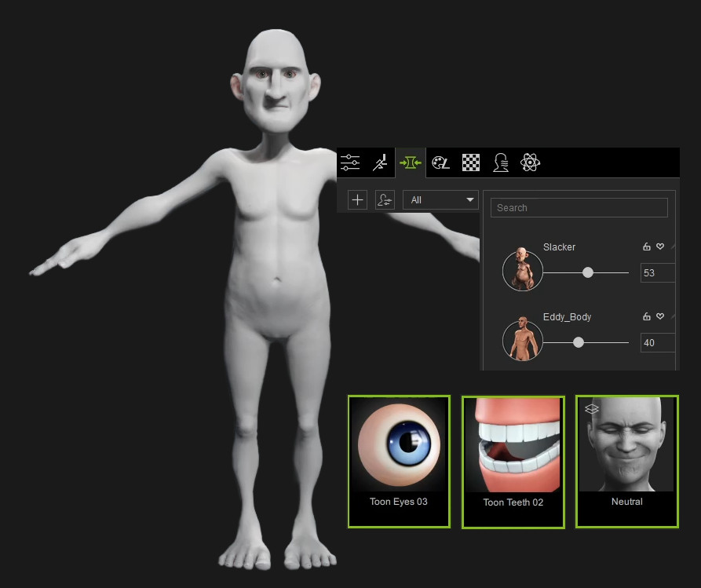Click the atom Physics tab icon
The image size is (701, 588).
point(531,163)
